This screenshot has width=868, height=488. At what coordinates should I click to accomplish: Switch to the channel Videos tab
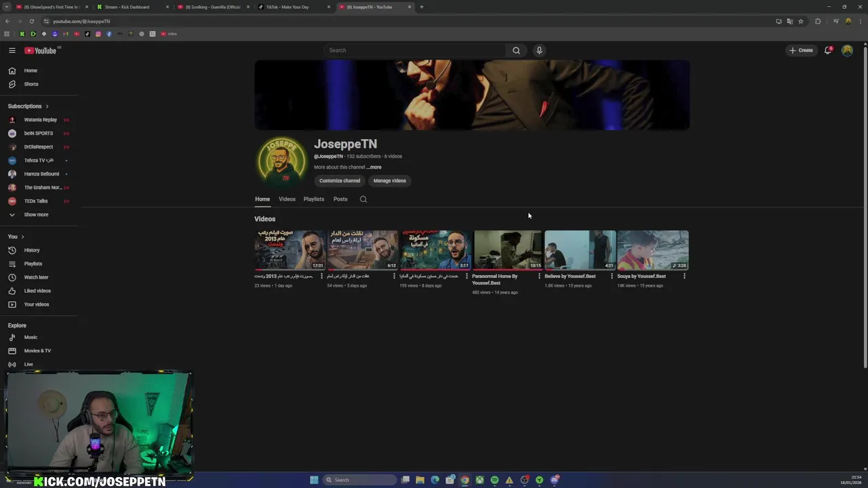[287, 199]
